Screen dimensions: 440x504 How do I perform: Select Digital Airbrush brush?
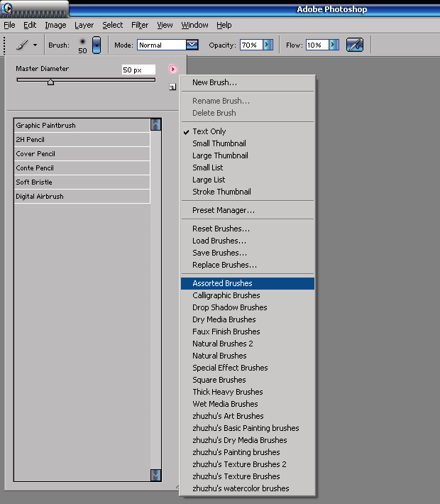82,196
